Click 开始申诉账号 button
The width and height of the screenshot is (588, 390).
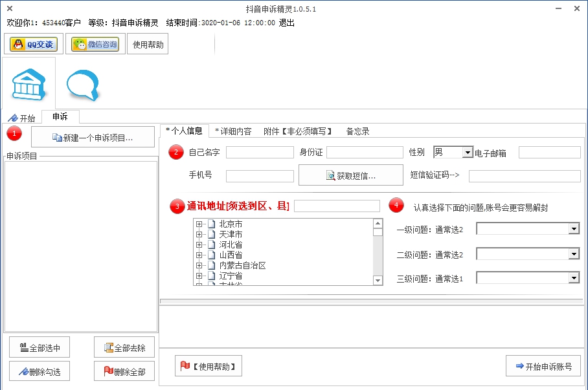point(543,365)
